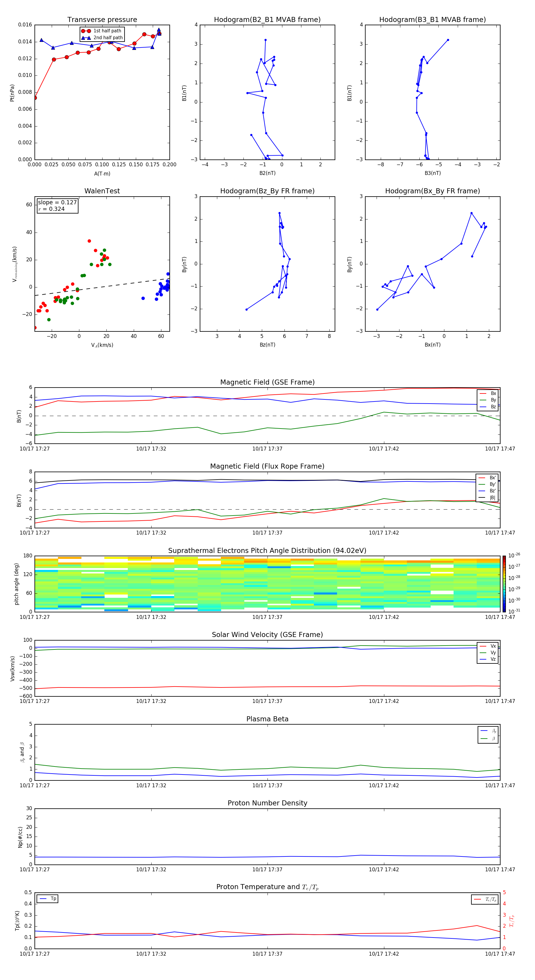
Task: Click the 'Solar Wind Velocity (GSE Frame)' title
Action: [x=267, y=635]
